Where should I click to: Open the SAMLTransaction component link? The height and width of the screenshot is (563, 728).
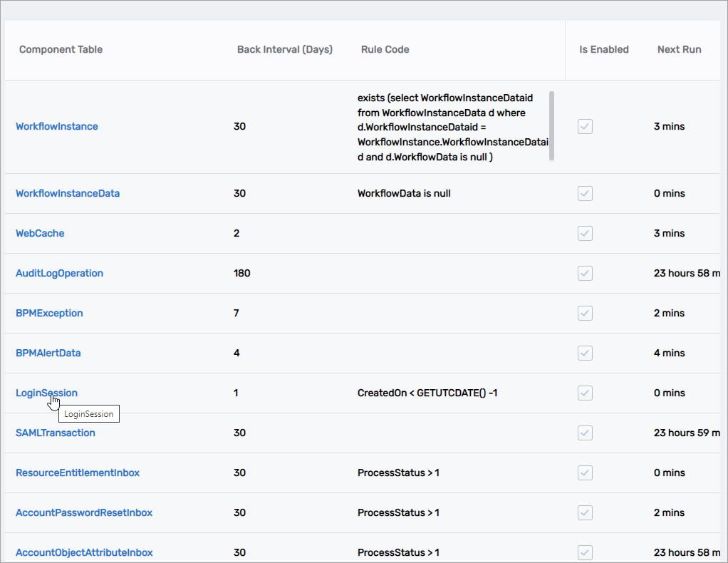coord(56,433)
